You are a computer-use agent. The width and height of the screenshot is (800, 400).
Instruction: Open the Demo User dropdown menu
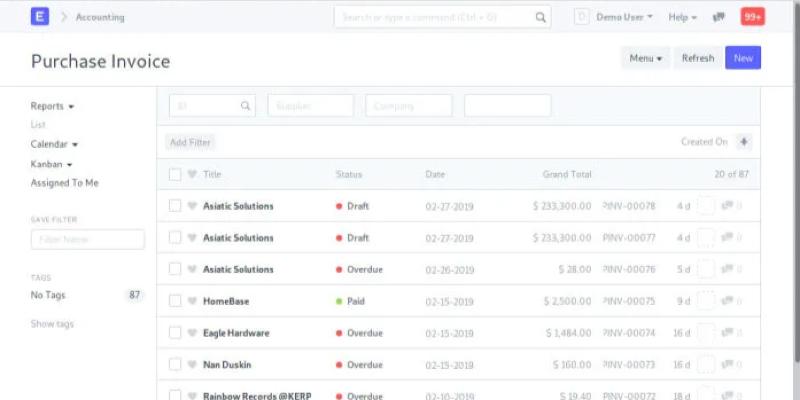[624, 17]
